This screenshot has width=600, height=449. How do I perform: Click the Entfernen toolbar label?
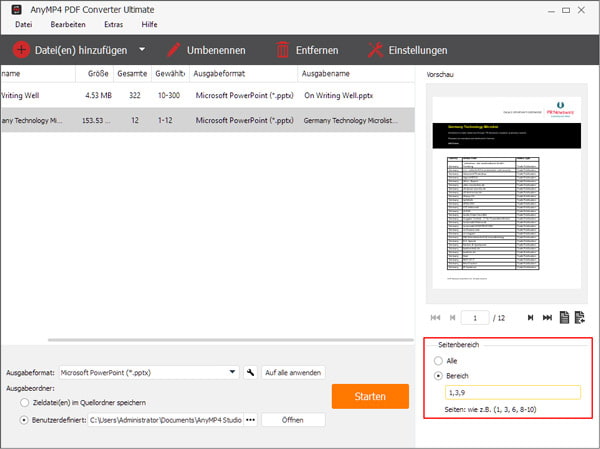317,50
